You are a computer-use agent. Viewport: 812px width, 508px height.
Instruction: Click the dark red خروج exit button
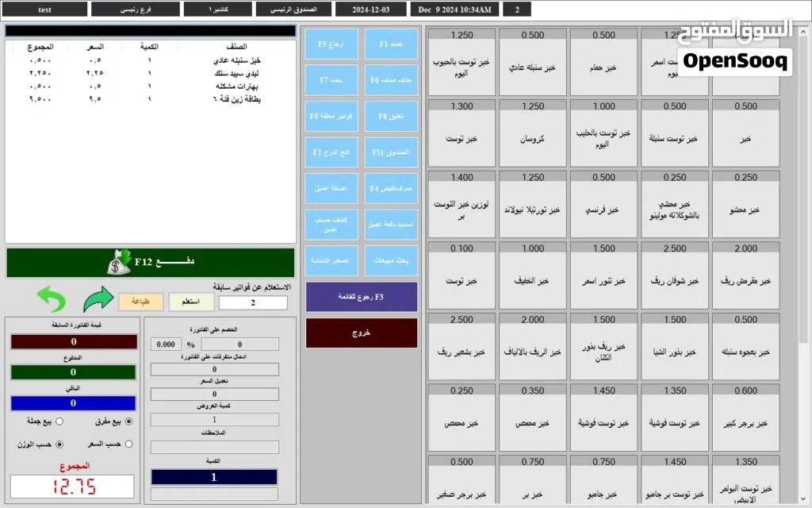[x=362, y=333]
